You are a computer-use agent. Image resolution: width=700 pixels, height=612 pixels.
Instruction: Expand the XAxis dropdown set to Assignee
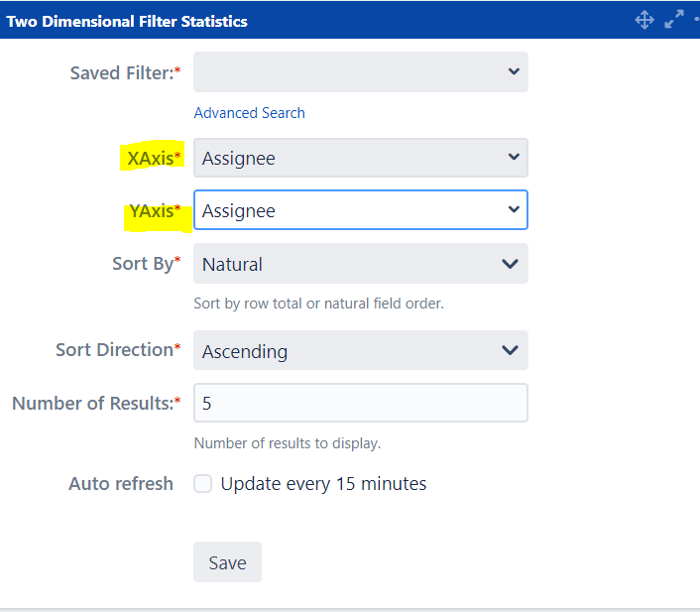[361, 158]
